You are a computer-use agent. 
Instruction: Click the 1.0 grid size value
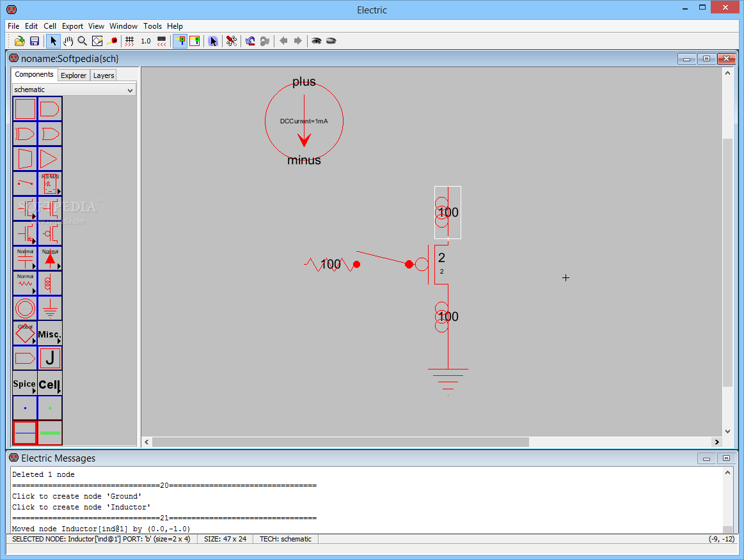(146, 42)
